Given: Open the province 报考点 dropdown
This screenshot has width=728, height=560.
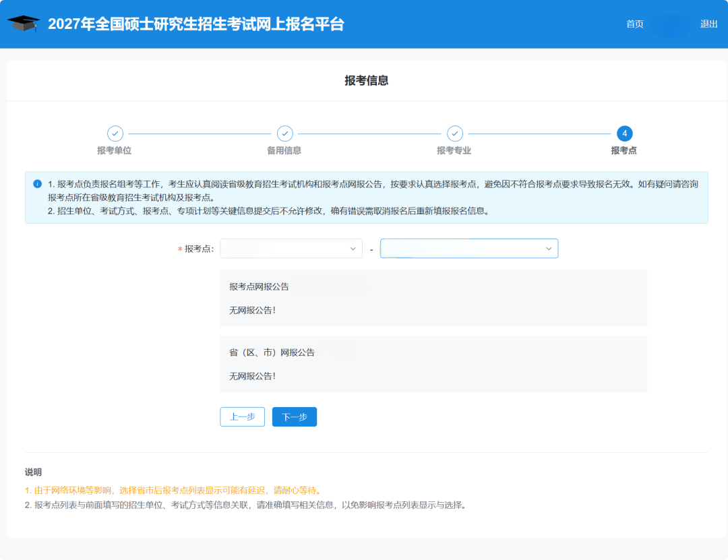Looking at the screenshot, I should [x=291, y=249].
